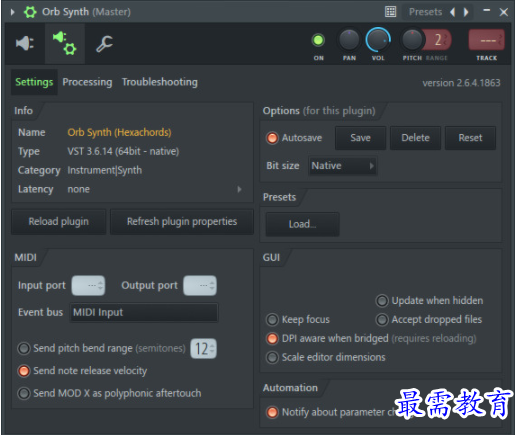The width and height of the screenshot is (519, 435).
Task: Switch to the Processing tab
Action: [87, 82]
